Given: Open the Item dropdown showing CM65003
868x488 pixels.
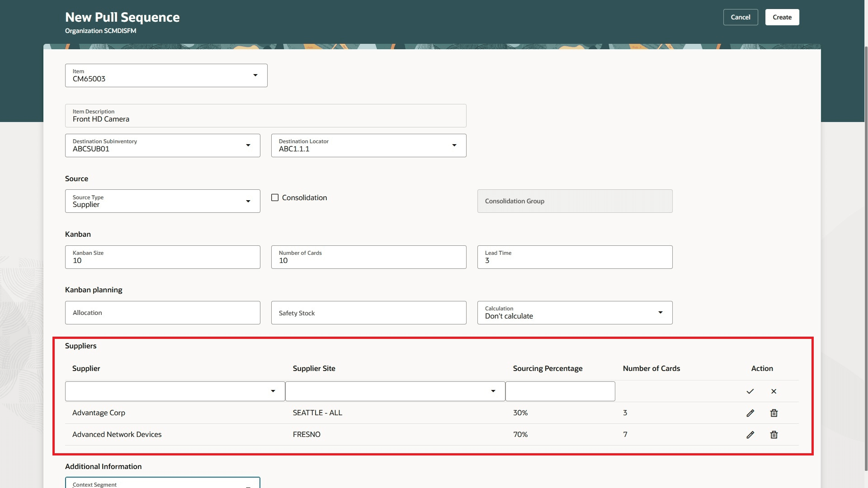Looking at the screenshot, I should click(x=255, y=75).
